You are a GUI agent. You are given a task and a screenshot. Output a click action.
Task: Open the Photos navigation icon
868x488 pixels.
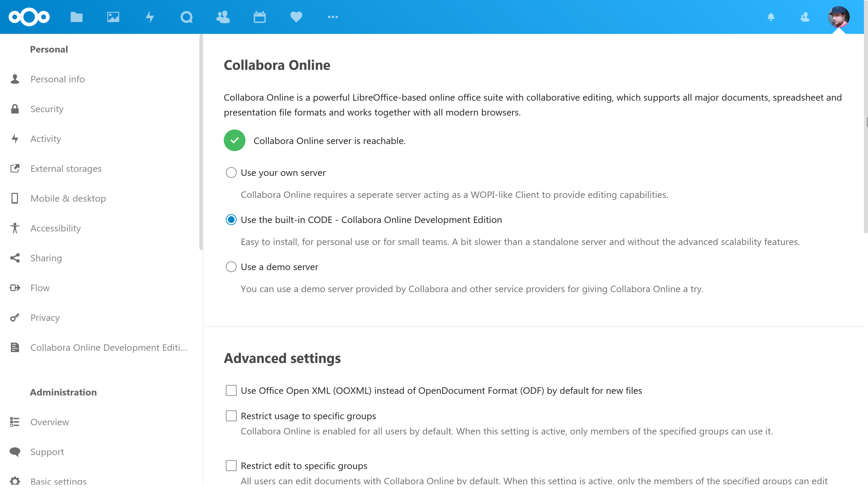click(x=113, y=17)
